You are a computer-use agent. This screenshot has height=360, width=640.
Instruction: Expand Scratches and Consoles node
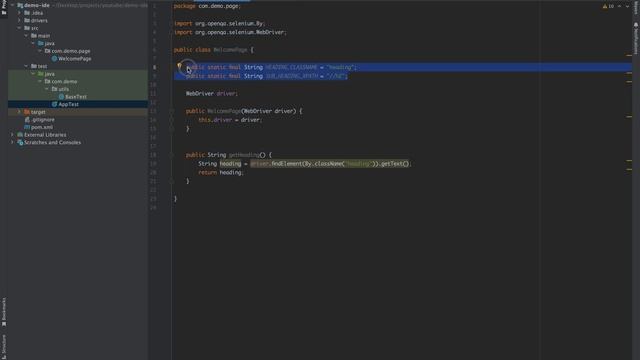[x=12, y=142]
